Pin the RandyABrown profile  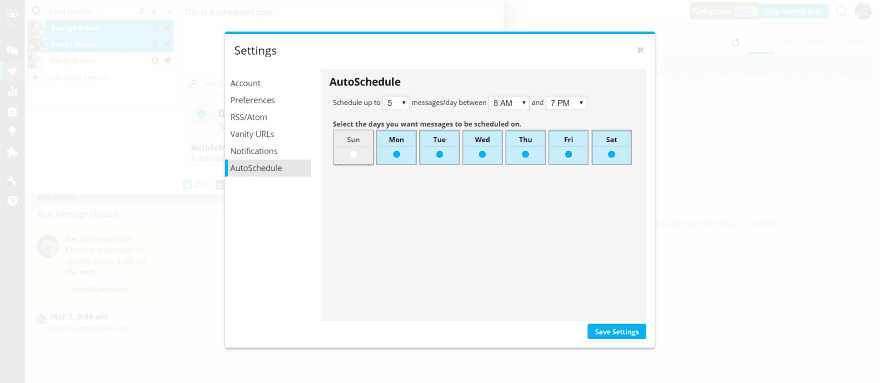click(x=167, y=28)
